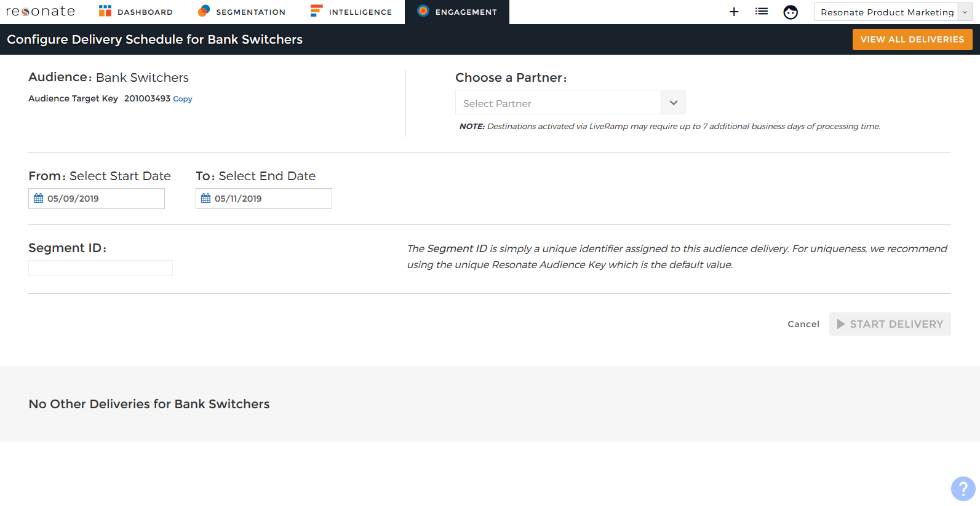
Task: Click the No Other Deliveries heading
Action: (149, 404)
